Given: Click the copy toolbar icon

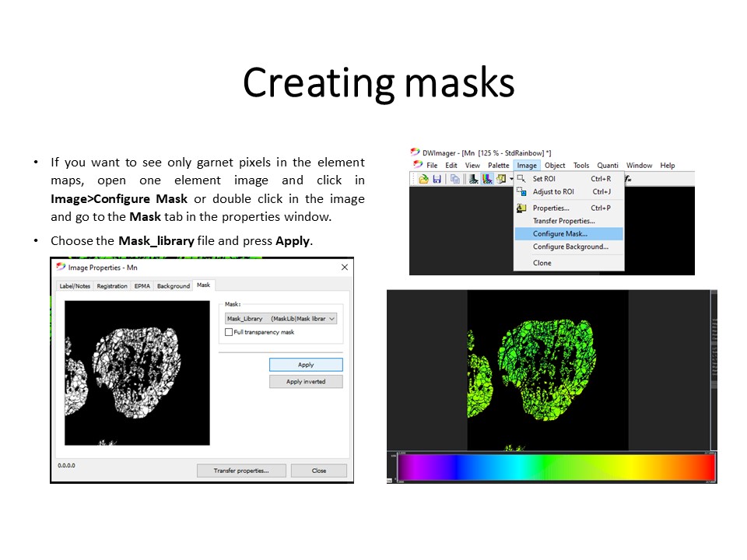Looking at the screenshot, I should click(455, 179).
